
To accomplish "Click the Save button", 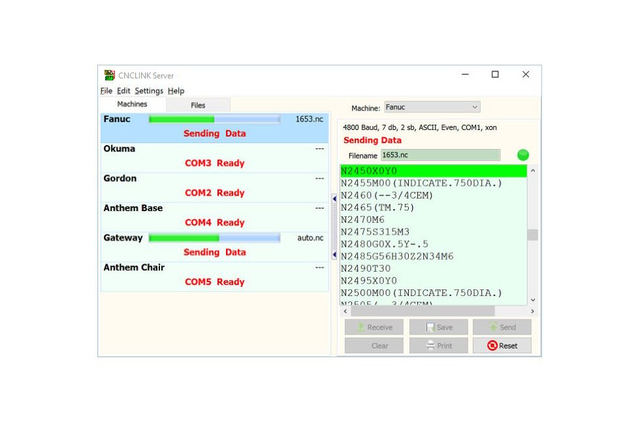I will tap(438, 327).
